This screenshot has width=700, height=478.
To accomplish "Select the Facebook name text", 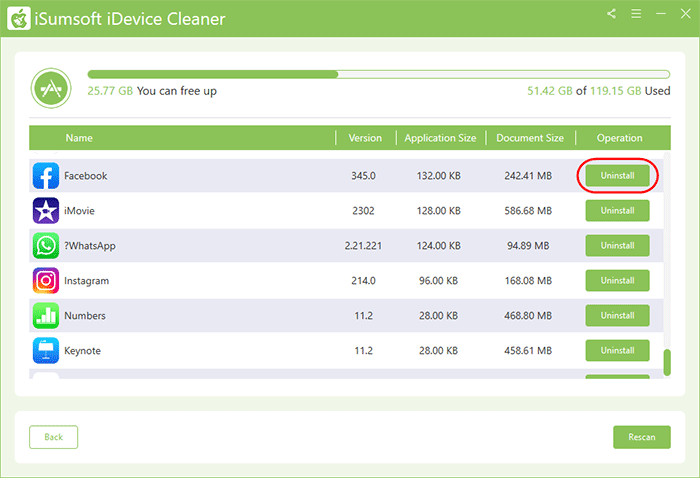I will tap(86, 176).
